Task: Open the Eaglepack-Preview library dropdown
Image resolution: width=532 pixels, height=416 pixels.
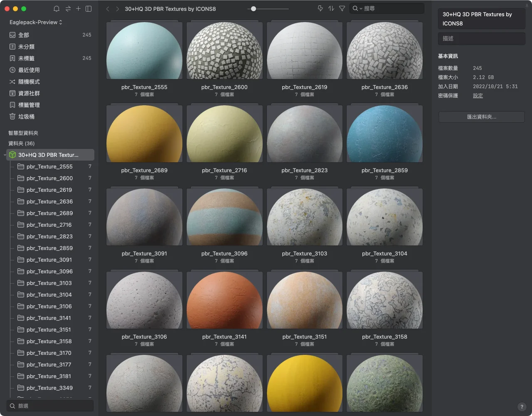Action: pyautogui.click(x=36, y=22)
